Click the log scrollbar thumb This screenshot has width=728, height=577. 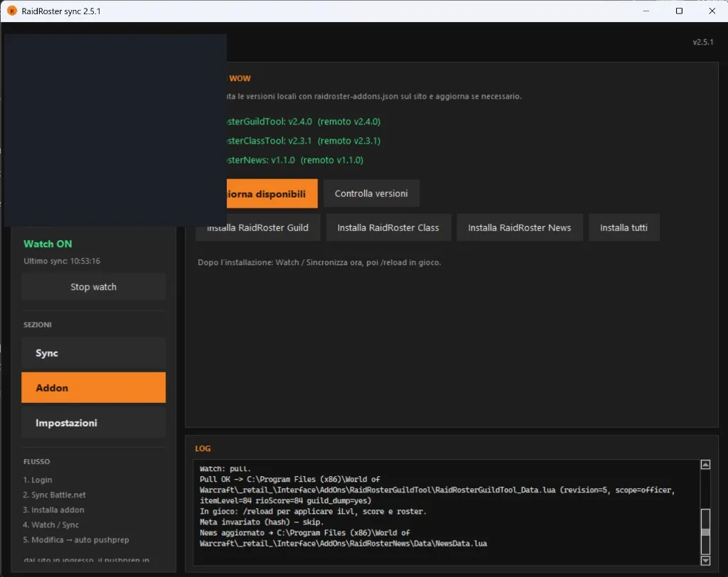click(x=705, y=532)
